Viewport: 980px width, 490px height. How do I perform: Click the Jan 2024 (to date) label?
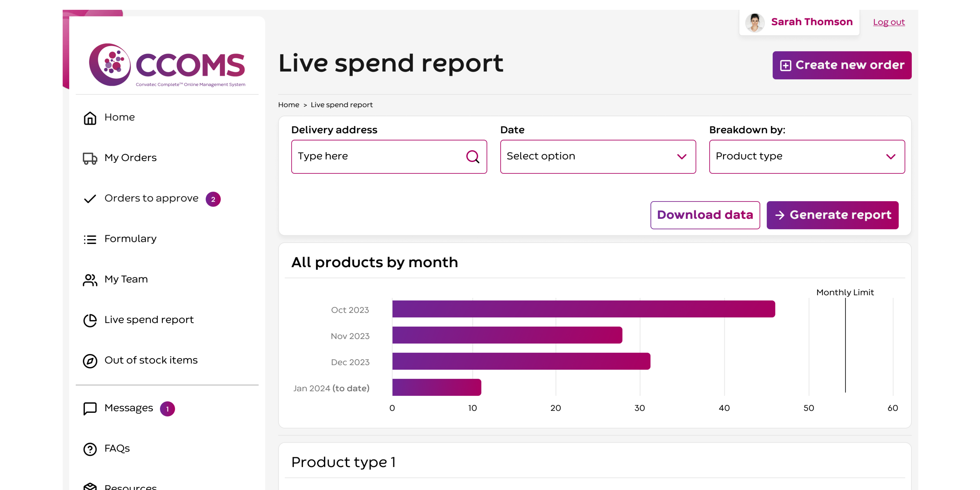[331, 388]
